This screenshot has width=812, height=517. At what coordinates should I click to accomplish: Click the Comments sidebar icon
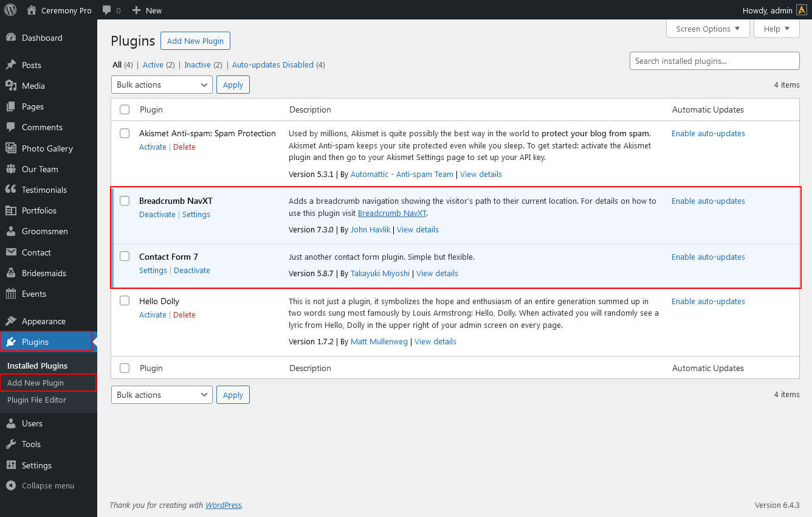(x=11, y=127)
